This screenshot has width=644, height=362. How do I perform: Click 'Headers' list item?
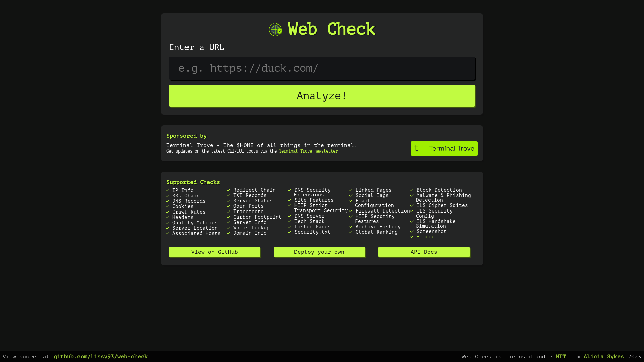click(x=183, y=217)
